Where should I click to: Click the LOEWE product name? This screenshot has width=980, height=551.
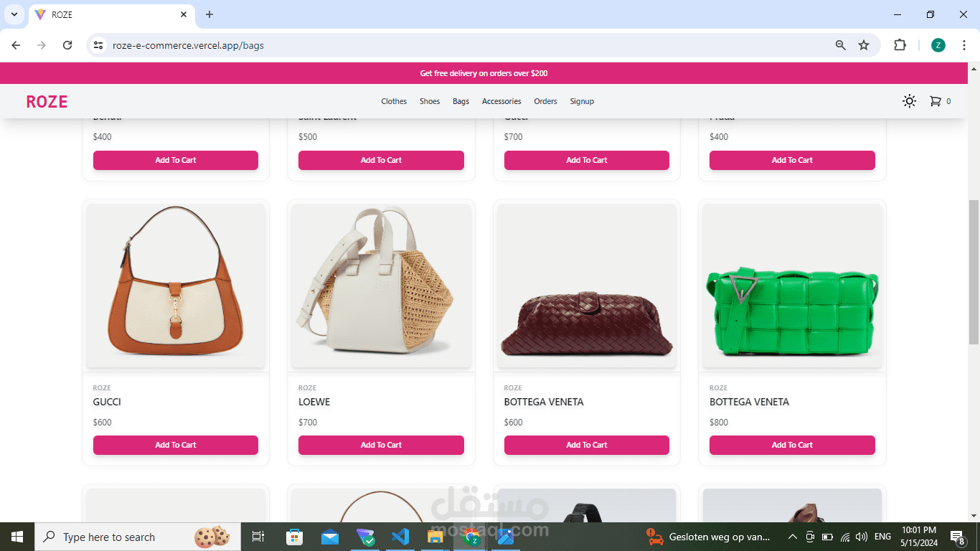pyautogui.click(x=314, y=402)
